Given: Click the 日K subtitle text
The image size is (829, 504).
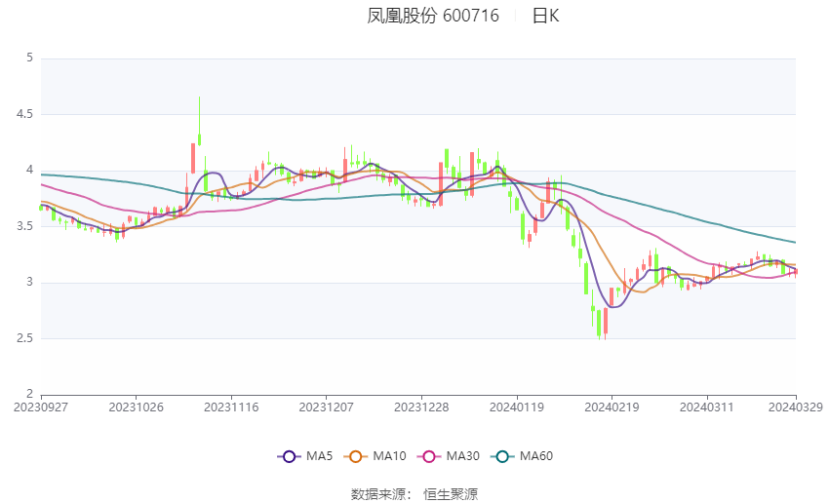Looking at the screenshot, I should coord(545,16).
